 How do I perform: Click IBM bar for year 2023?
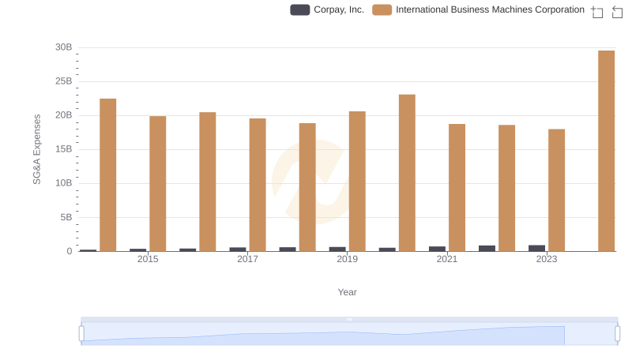pyautogui.click(x=556, y=190)
